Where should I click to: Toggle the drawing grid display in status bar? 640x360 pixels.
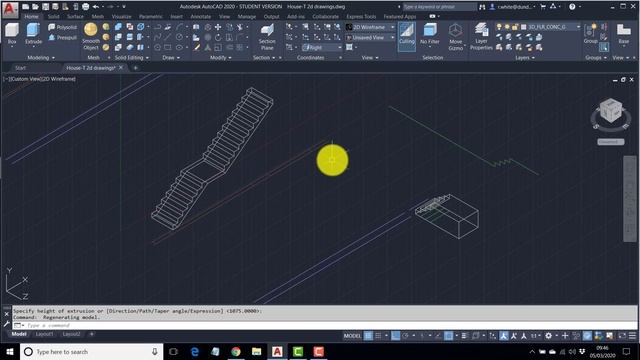tap(368, 336)
